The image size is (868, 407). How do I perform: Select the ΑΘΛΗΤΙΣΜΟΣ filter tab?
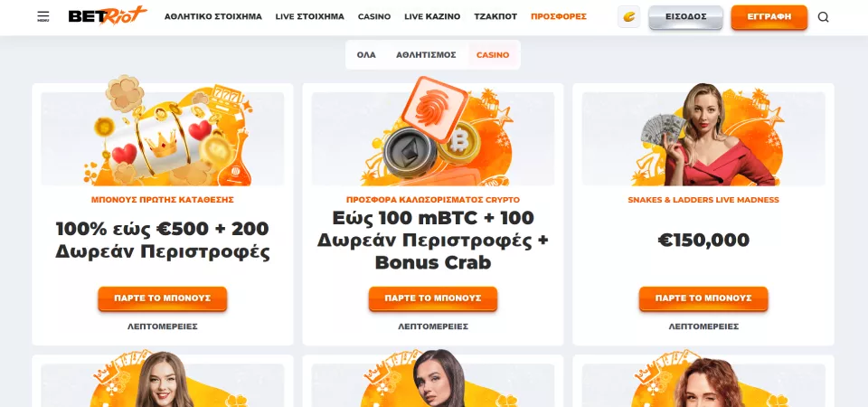coord(426,55)
